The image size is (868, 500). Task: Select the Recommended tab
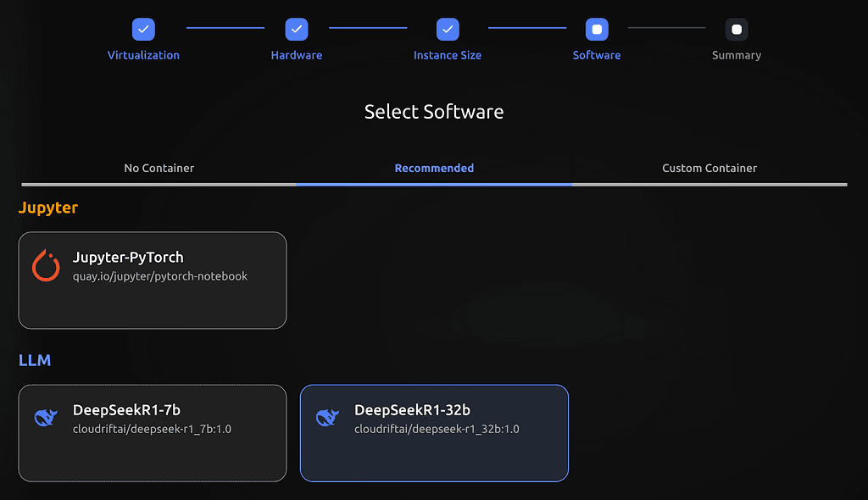tap(434, 169)
